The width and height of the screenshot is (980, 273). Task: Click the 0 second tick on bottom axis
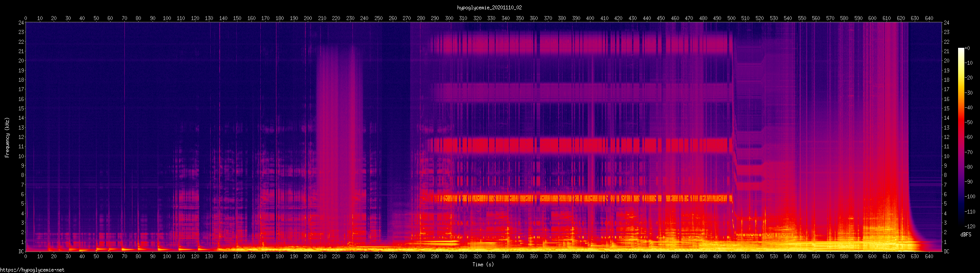25,256
